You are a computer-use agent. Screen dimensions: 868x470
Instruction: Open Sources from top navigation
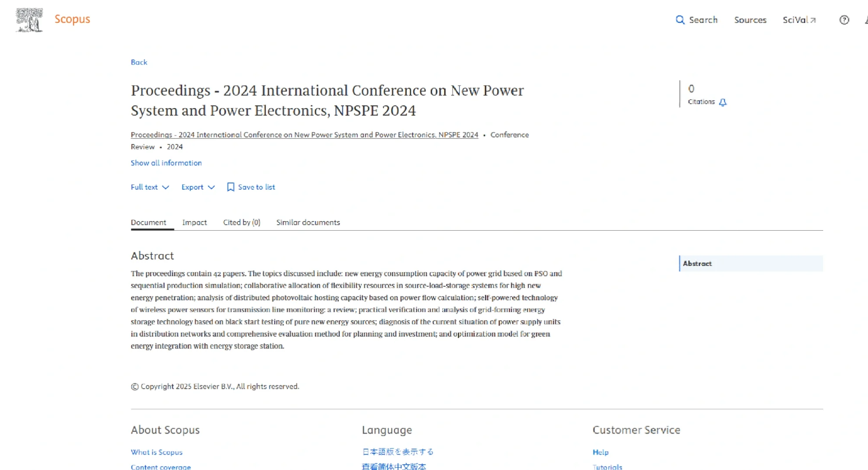(x=750, y=20)
